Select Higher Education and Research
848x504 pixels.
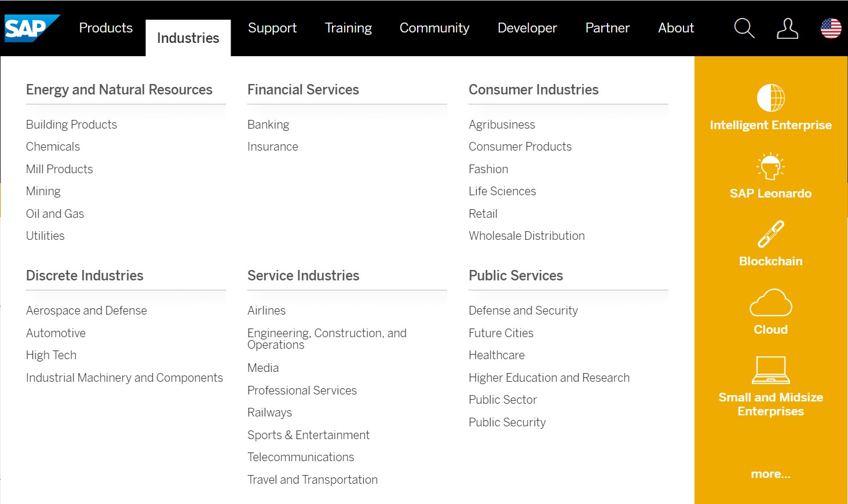pyautogui.click(x=549, y=378)
